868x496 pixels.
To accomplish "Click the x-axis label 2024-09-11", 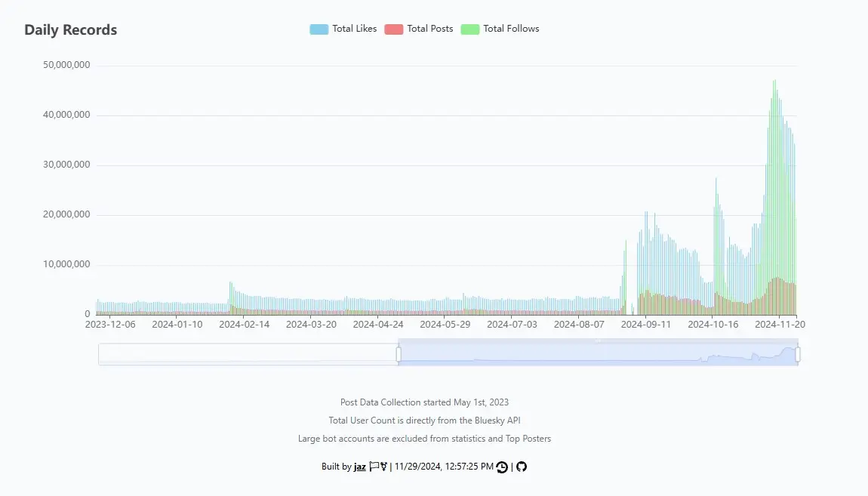I will point(647,324).
